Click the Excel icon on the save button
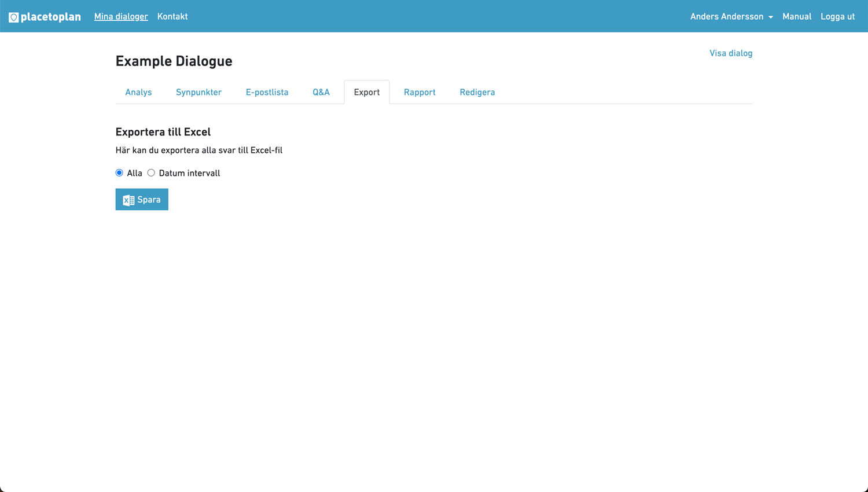Image resolution: width=868 pixels, height=492 pixels. pyautogui.click(x=128, y=200)
